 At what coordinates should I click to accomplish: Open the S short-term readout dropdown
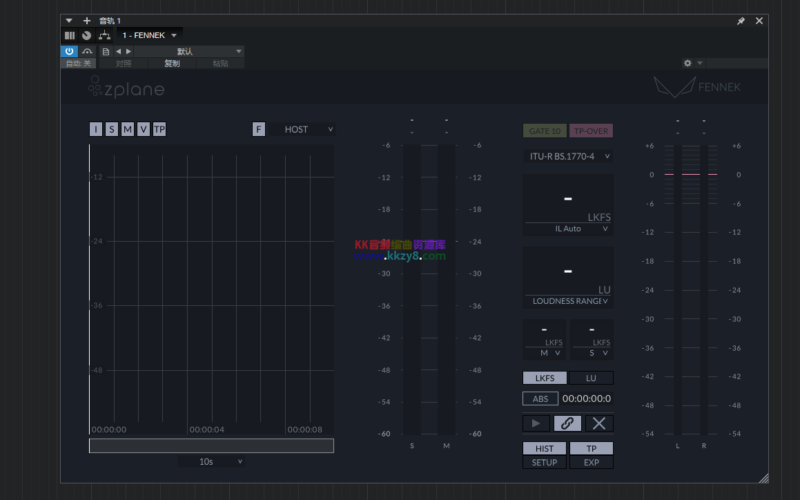pos(592,353)
